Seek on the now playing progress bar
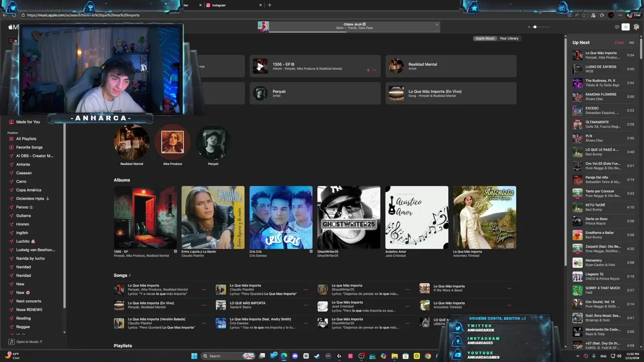This screenshot has height=362, width=644. (x=355, y=32)
